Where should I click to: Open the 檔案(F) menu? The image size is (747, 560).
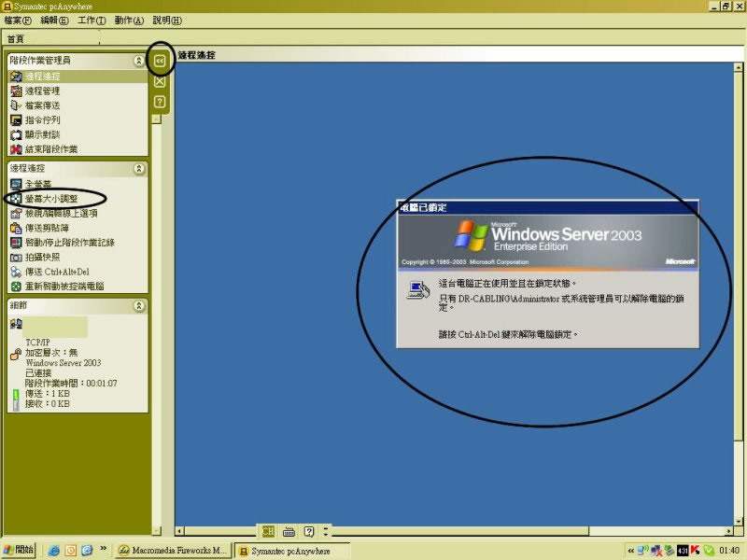[x=18, y=21]
